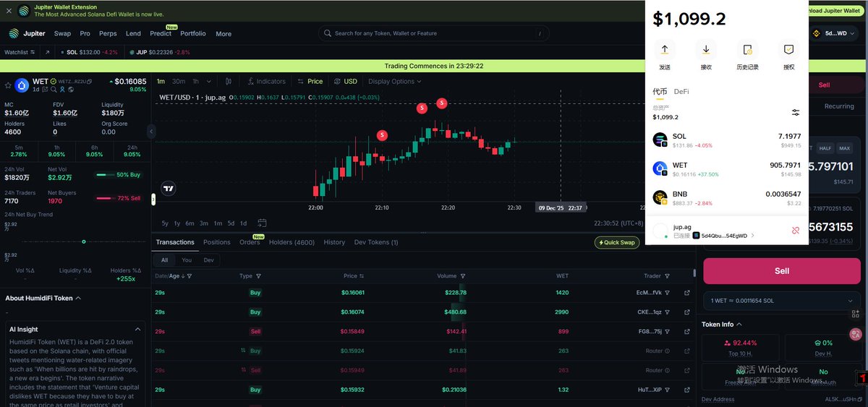This screenshot has width=868, height=407.
Task: Select the All transactions filter
Action: pyautogui.click(x=164, y=260)
